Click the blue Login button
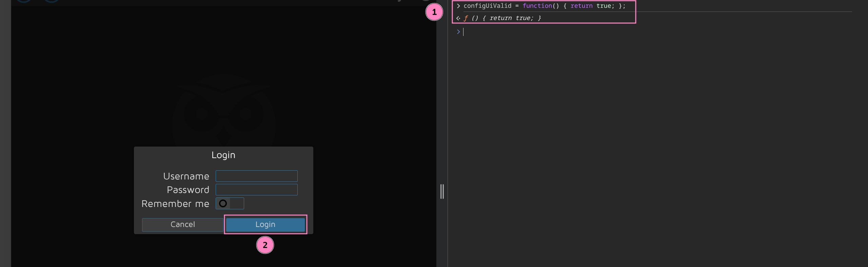This screenshot has height=267, width=868. [265, 225]
